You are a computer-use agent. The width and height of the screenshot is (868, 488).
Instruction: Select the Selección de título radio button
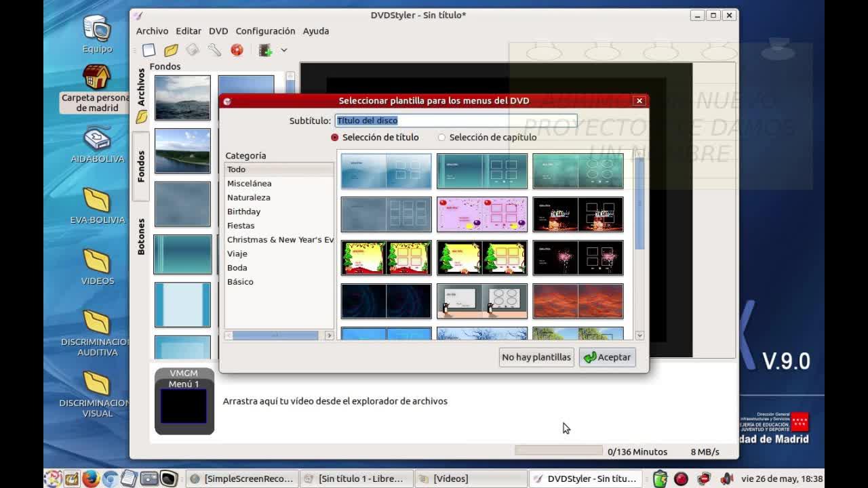(334, 138)
